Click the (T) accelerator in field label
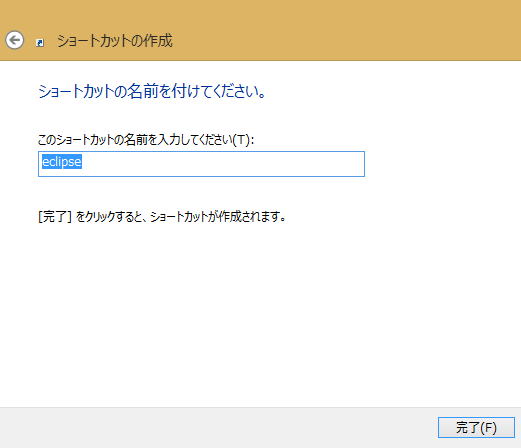This screenshot has height=448, width=521. point(241,140)
